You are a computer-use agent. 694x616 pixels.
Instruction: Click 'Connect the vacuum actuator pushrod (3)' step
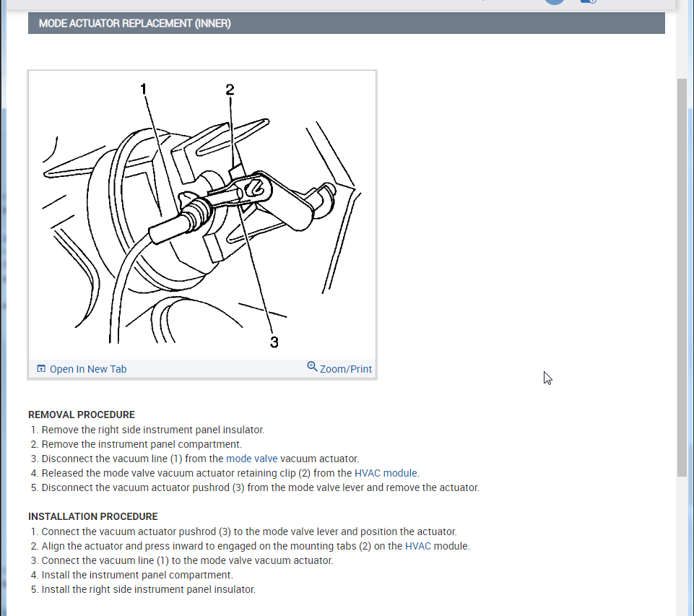pyautogui.click(x=249, y=532)
